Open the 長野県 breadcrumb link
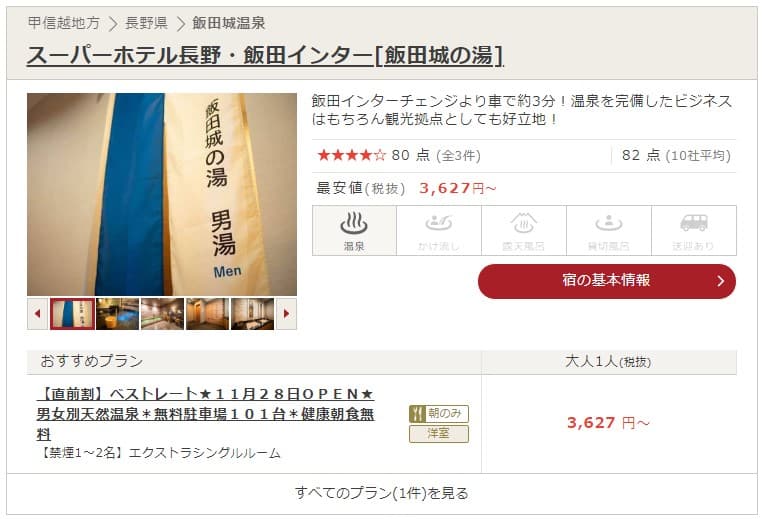 pyautogui.click(x=146, y=23)
